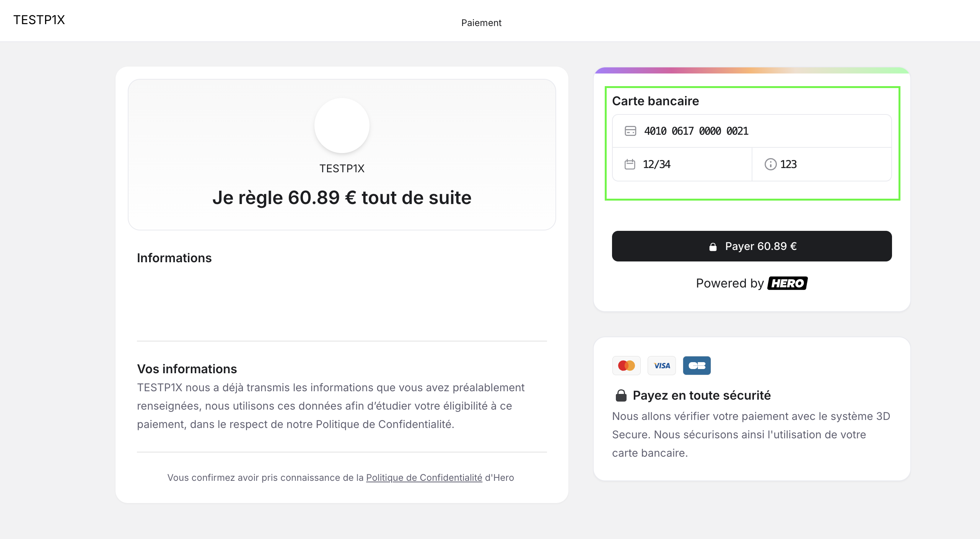
Task: Focus the card number field 4010 0617
Action: (750, 131)
